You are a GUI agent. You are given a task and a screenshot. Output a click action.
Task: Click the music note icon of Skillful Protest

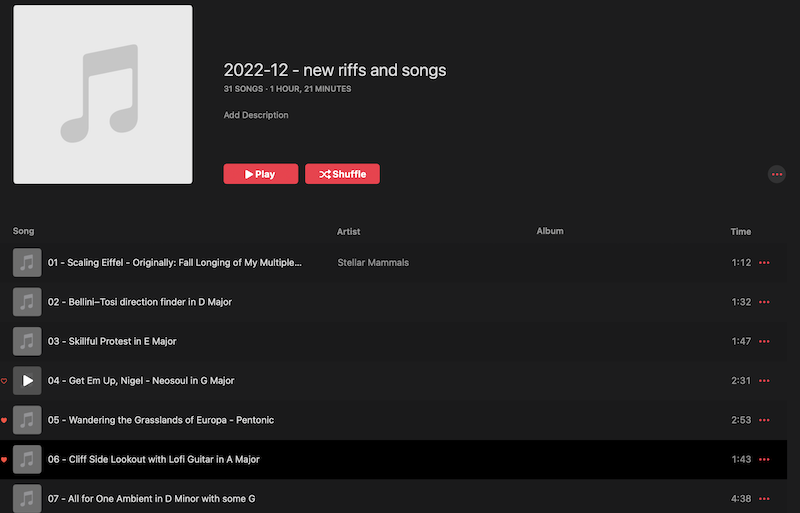[x=27, y=342]
